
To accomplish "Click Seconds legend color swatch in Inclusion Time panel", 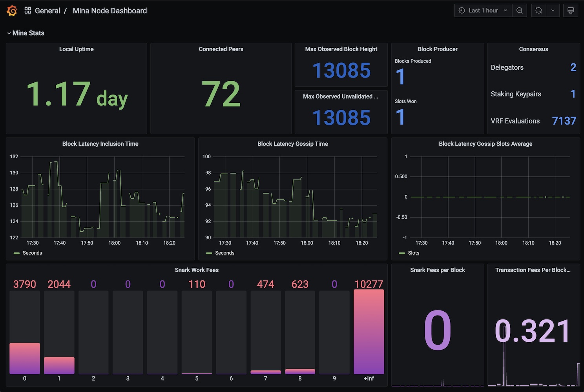I will [16, 253].
